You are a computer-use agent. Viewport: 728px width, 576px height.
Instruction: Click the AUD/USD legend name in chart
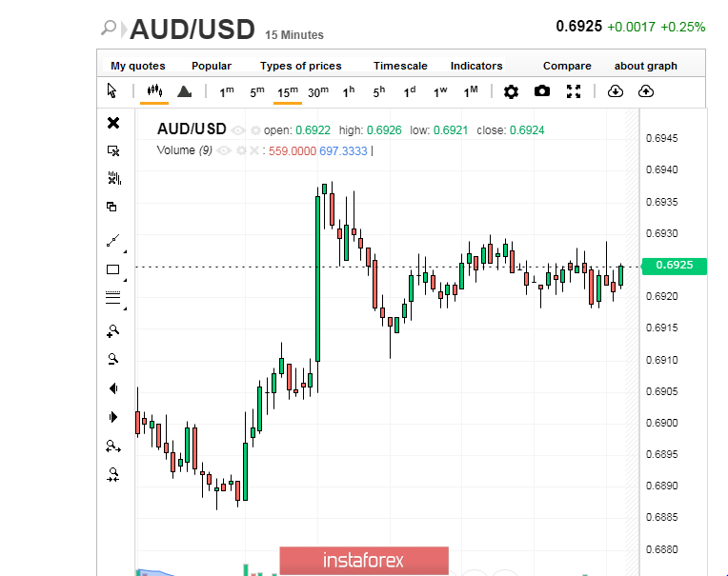(192, 129)
